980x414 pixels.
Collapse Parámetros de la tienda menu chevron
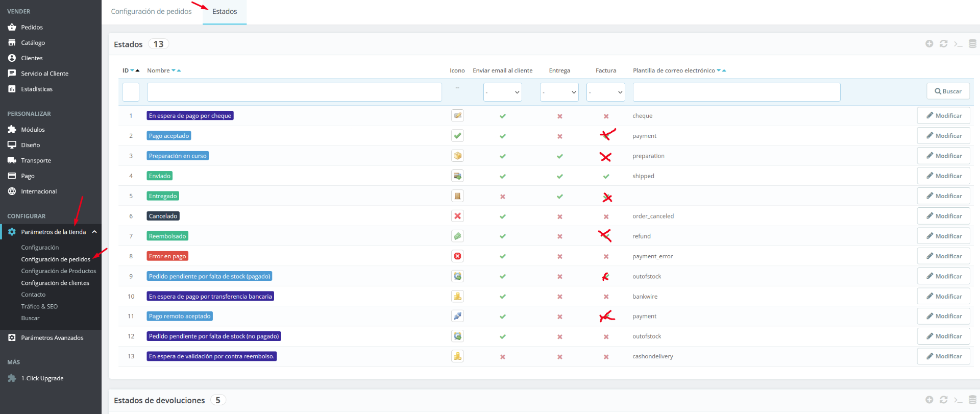pyautogui.click(x=94, y=232)
